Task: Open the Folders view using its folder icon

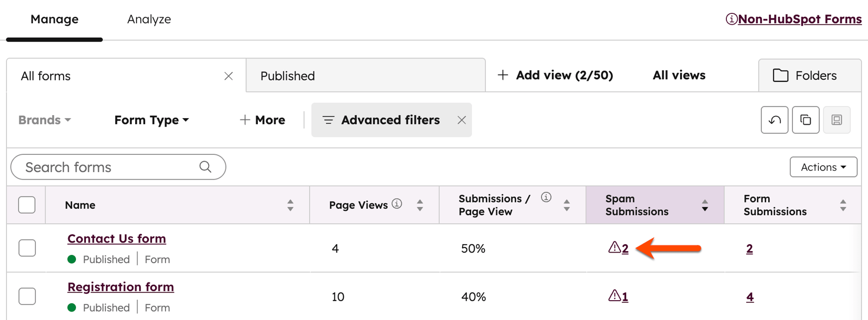Action: (781, 75)
